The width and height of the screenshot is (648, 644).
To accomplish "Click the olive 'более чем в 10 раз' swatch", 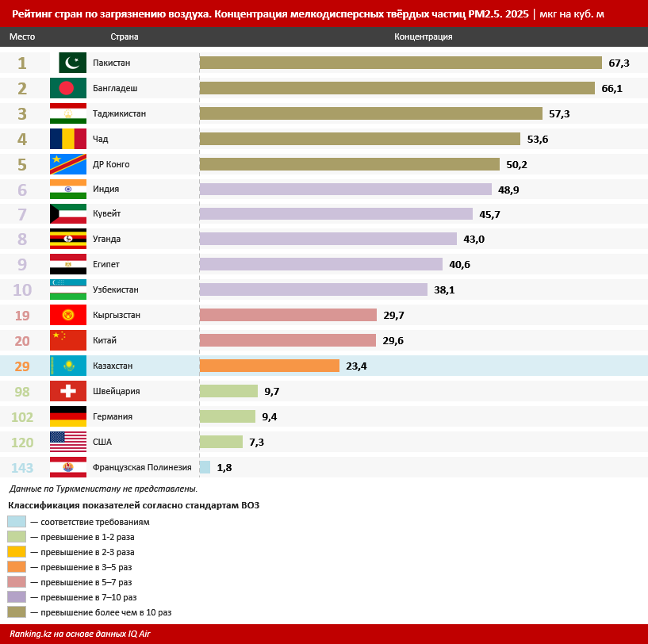I will click(17, 612).
